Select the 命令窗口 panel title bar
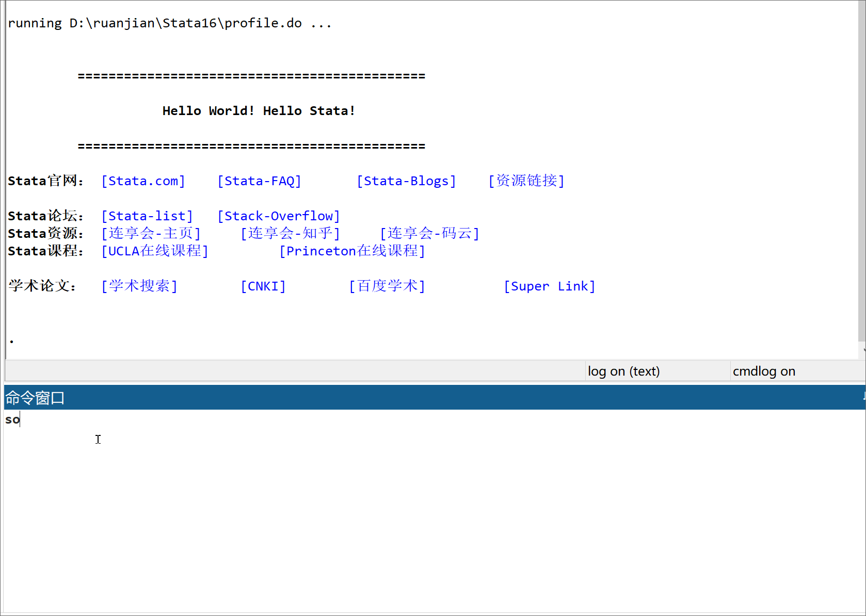The height and width of the screenshot is (616, 866). click(413, 398)
